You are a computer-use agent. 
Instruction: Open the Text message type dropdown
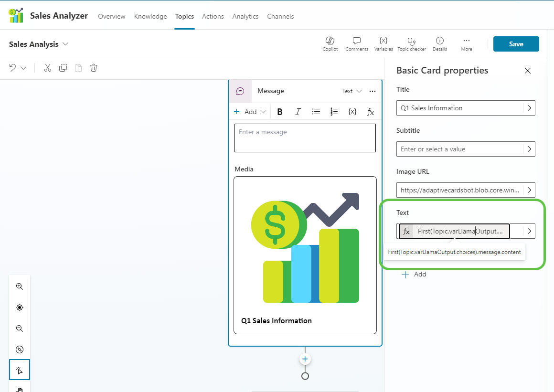pyautogui.click(x=352, y=91)
